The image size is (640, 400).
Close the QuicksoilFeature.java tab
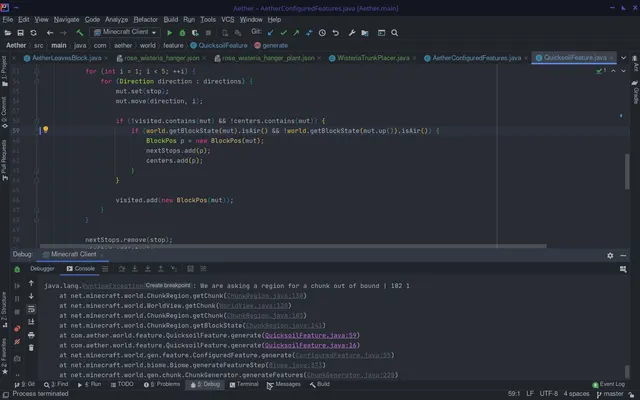pyautogui.click(x=611, y=58)
